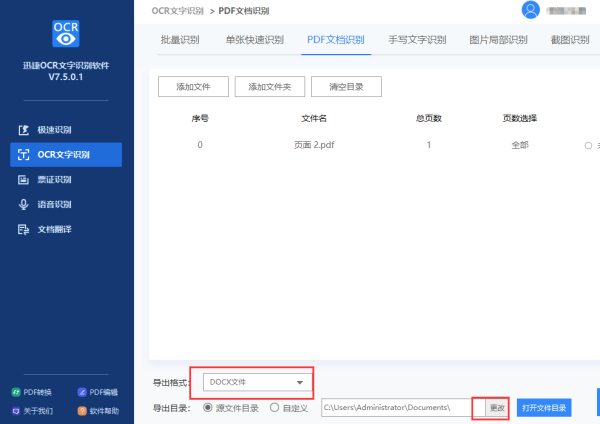Click the export format dropdown arrow
The height and width of the screenshot is (424, 600).
pos(300,382)
